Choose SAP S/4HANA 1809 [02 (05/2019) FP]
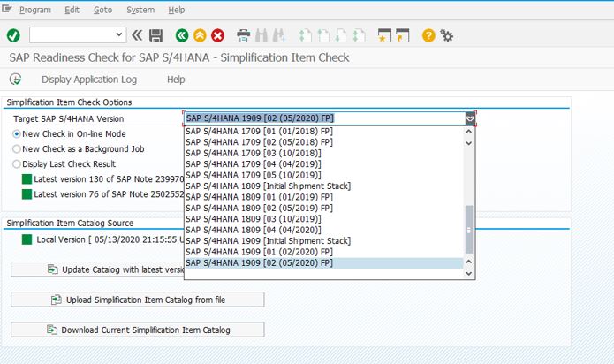Viewport: 614px width, 364px height. coord(324,208)
